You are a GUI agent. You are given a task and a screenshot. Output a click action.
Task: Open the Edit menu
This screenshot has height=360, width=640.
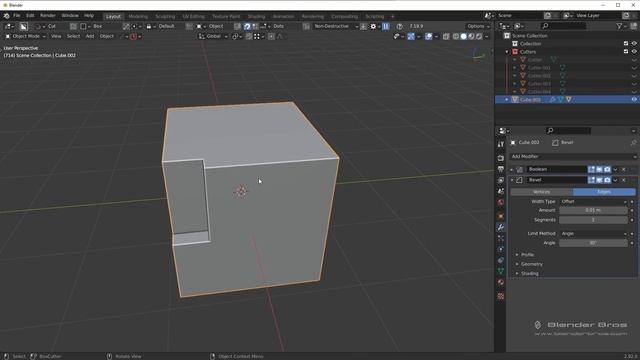[30, 16]
